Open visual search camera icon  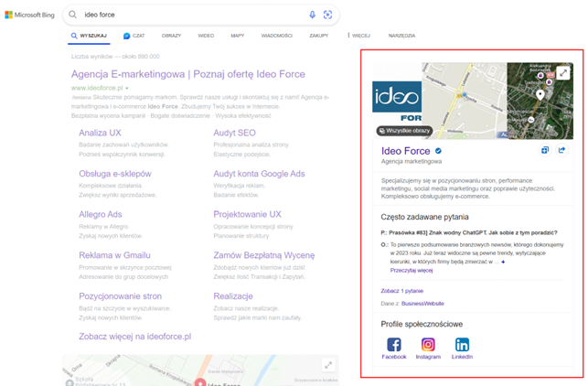pyautogui.click(x=327, y=15)
